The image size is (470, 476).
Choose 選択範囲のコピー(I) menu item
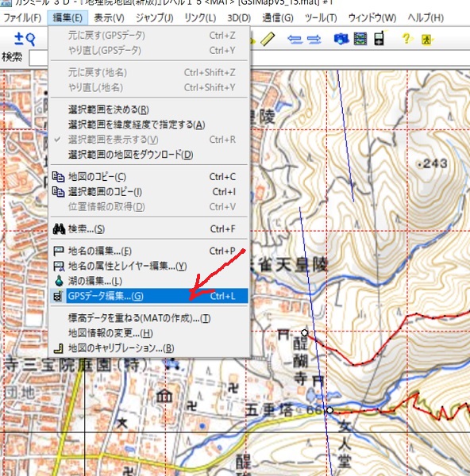click(149, 192)
